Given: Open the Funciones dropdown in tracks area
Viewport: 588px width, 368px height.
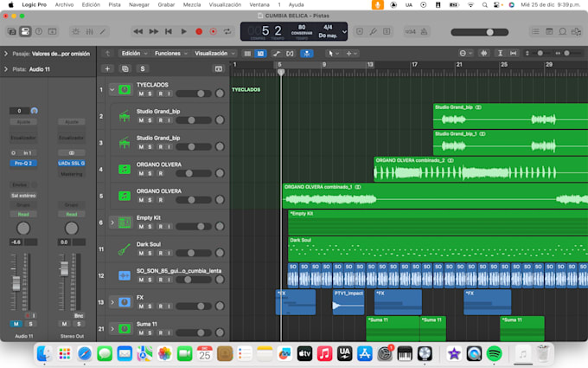Looking at the screenshot, I should tap(170, 54).
